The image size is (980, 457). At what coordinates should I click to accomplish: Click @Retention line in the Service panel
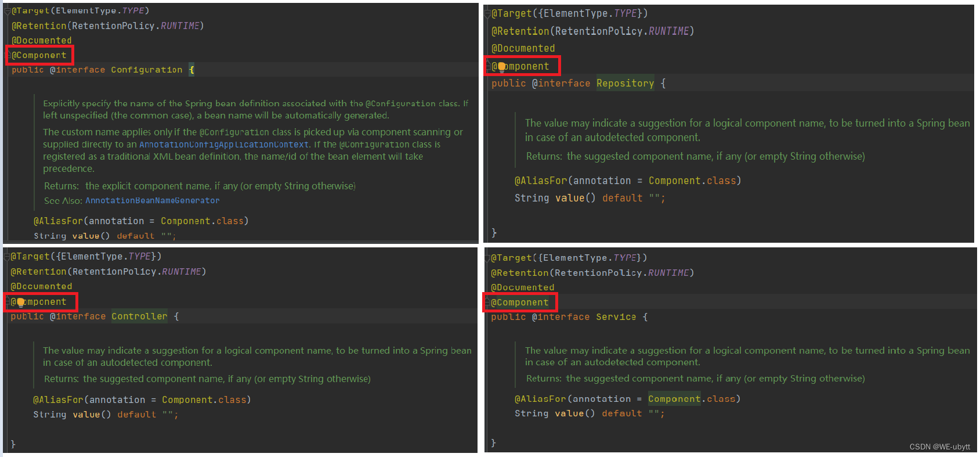(x=592, y=273)
